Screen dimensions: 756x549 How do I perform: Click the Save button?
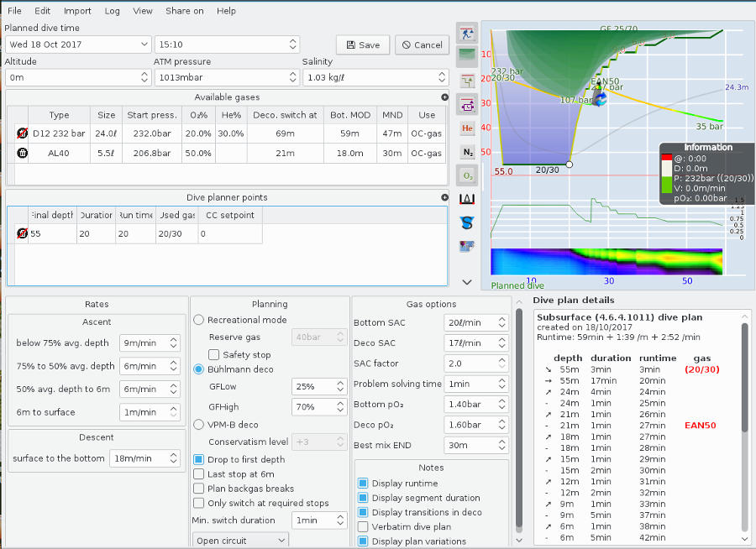pyautogui.click(x=362, y=45)
